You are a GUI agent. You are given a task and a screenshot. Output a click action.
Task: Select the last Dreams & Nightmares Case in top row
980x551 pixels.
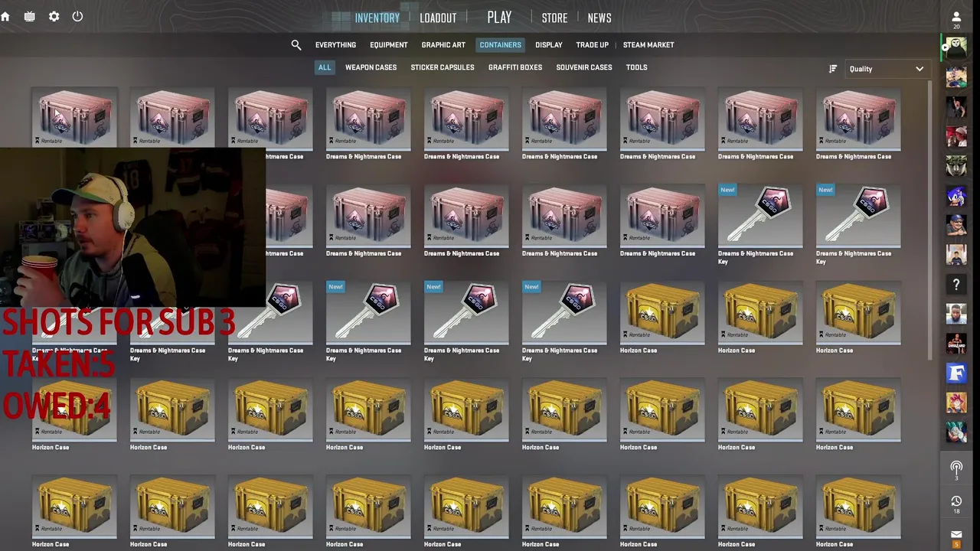pos(858,117)
